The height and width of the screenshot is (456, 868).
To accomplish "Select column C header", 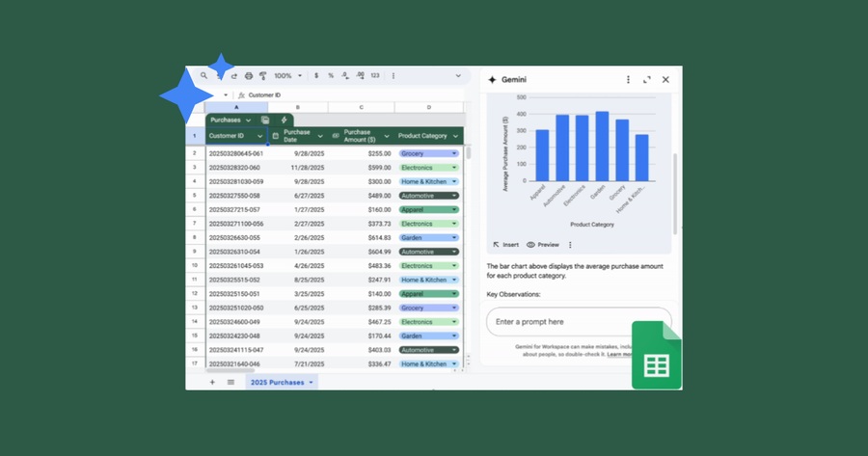I will [x=361, y=107].
